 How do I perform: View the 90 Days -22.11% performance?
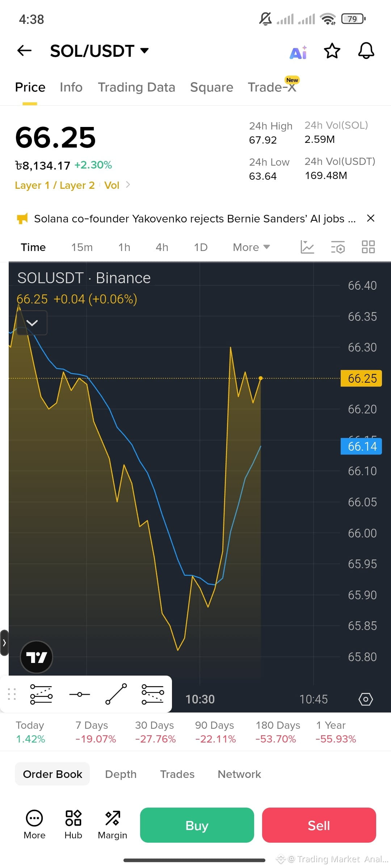(215, 732)
